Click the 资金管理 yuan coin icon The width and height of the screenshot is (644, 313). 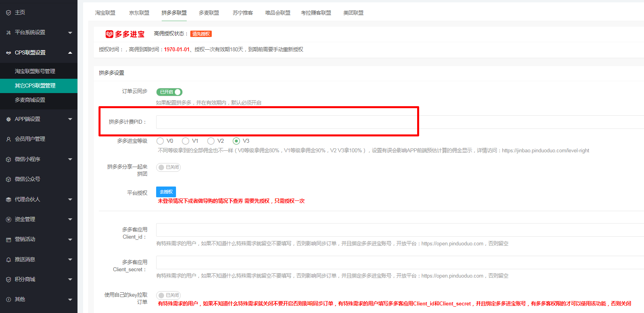pos(8,220)
